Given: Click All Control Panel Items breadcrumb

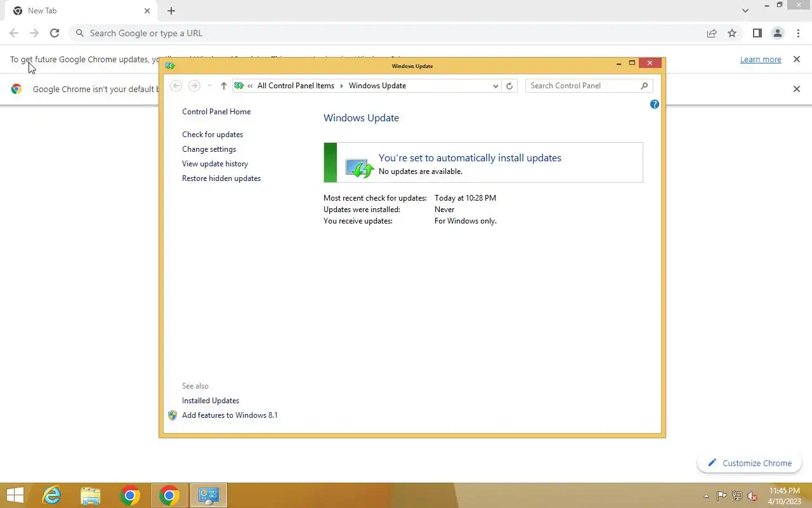Looking at the screenshot, I should 296,86.
